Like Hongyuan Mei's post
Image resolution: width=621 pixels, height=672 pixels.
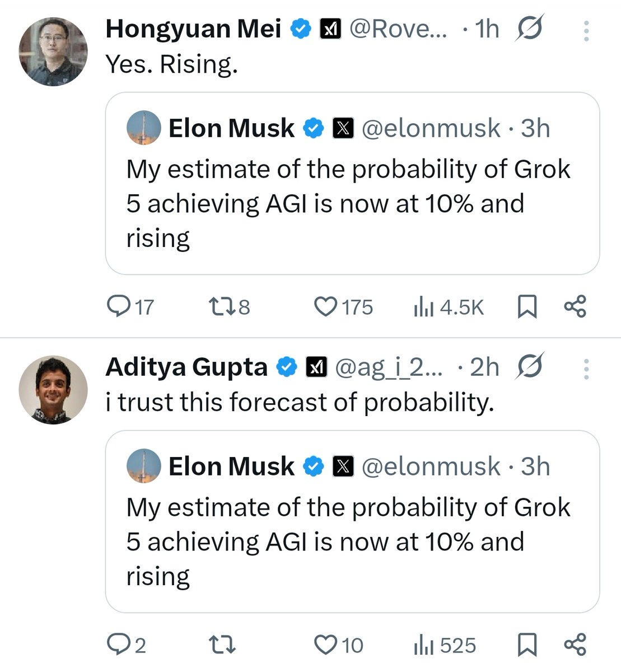tap(325, 306)
